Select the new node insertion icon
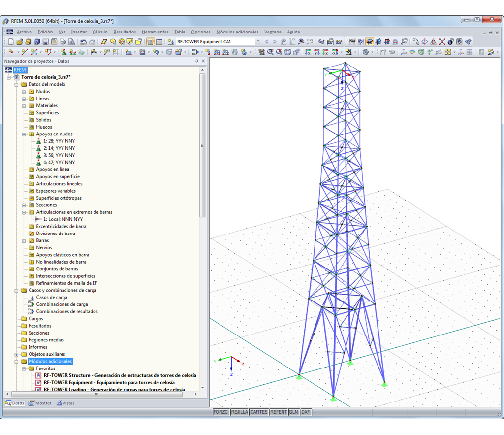The width and height of the screenshot is (504, 435). 10,52
